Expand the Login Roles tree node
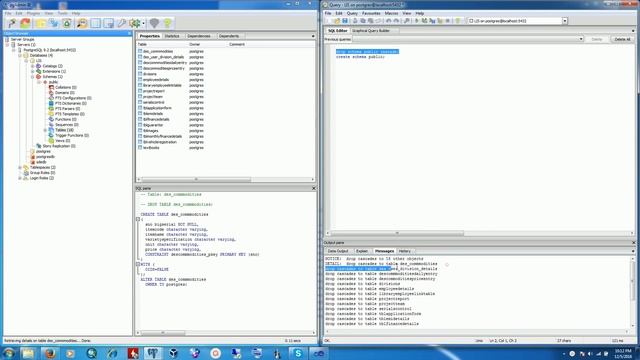Screen dimensions: 640x360 pos(20,178)
